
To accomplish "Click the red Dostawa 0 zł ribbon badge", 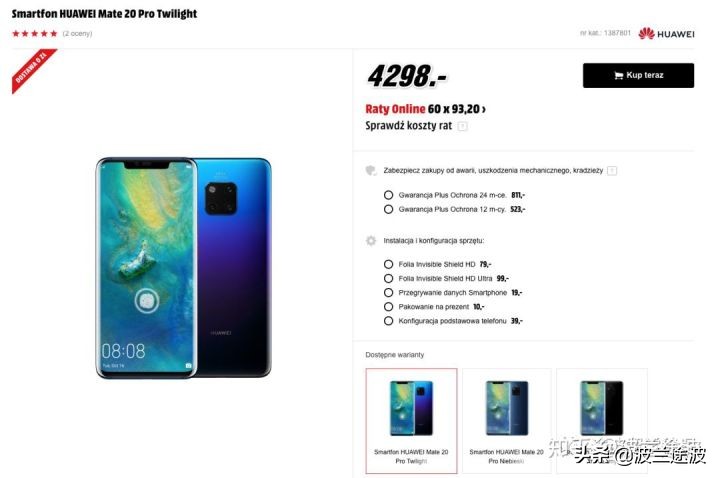I will 32,69.
